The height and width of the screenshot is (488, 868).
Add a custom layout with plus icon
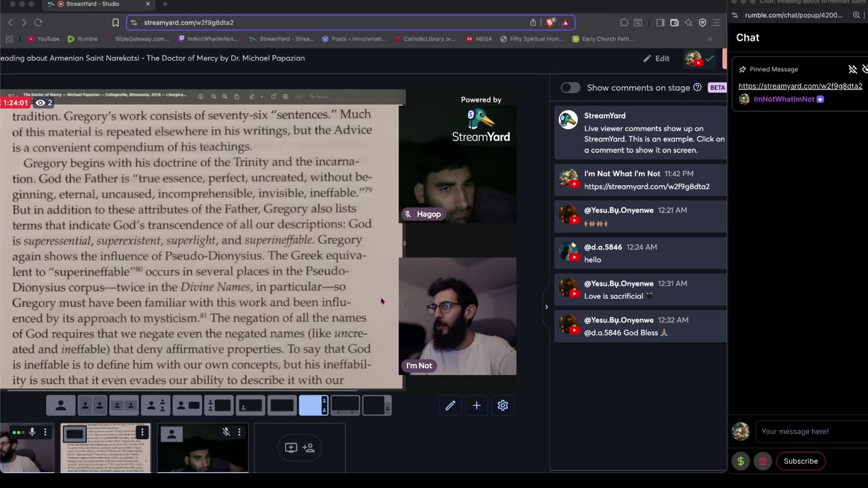pyautogui.click(x=477, y=405)
